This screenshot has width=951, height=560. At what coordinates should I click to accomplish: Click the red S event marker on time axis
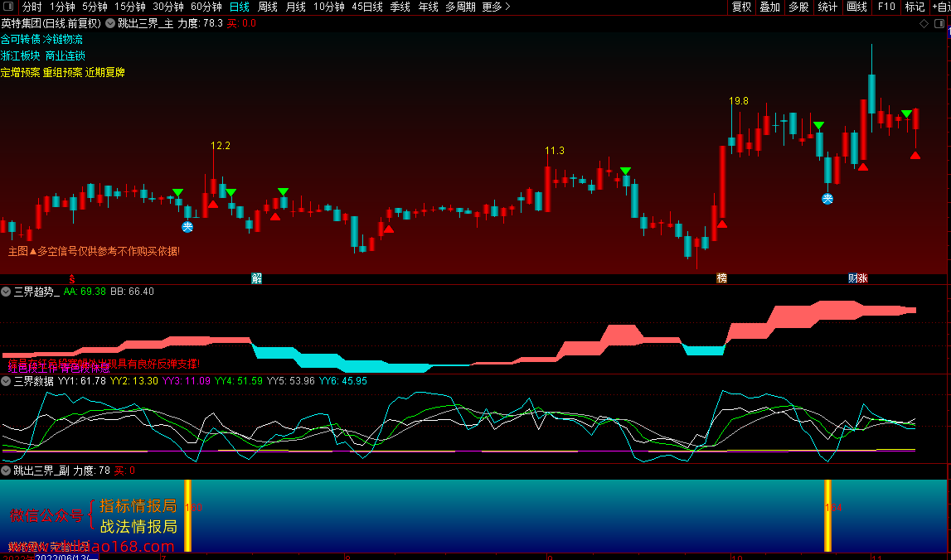pos(71,279)
